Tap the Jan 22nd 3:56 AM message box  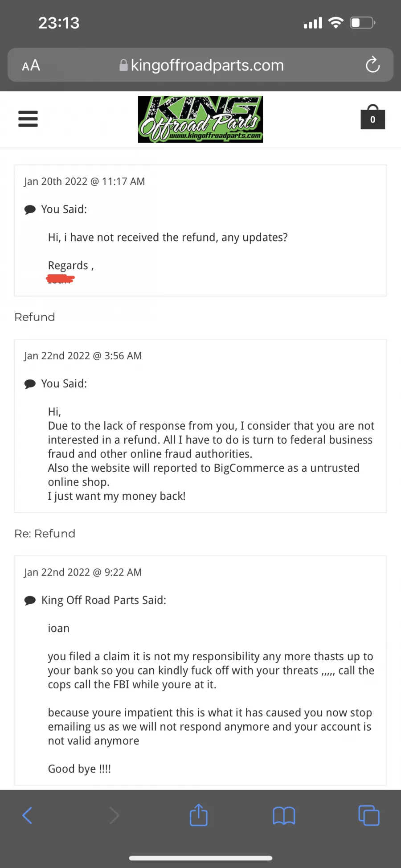200,426
